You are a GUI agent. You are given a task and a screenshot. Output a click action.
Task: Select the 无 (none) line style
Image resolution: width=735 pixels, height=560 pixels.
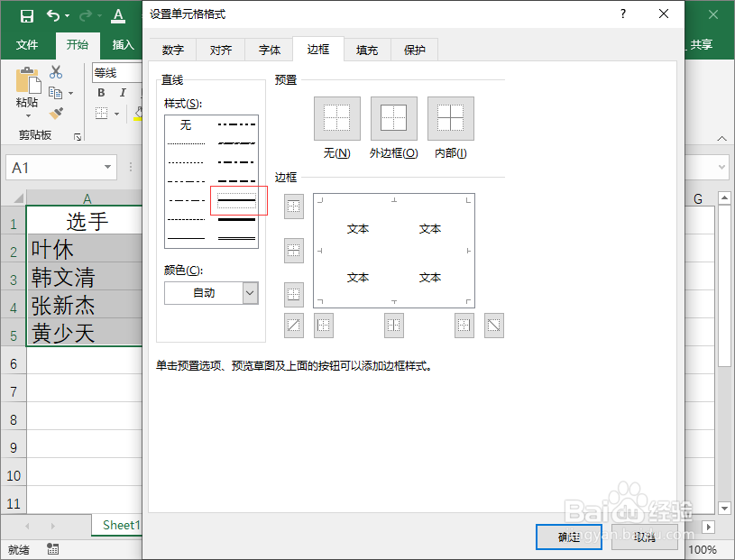point(186,124)
